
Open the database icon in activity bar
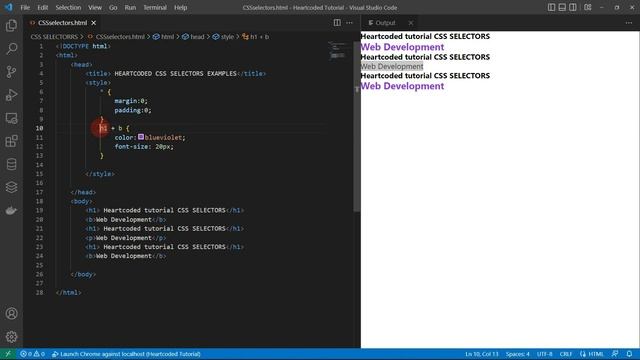[x=11, y=164]
